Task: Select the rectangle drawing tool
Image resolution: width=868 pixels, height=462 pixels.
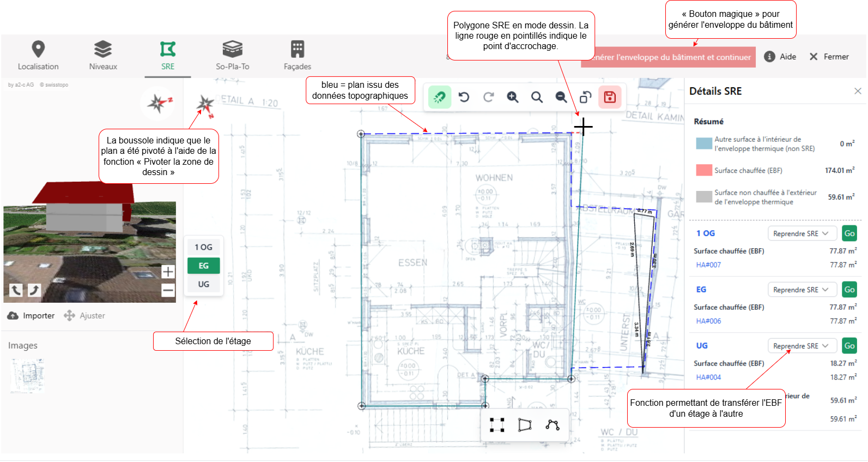Action: (497, 425)
